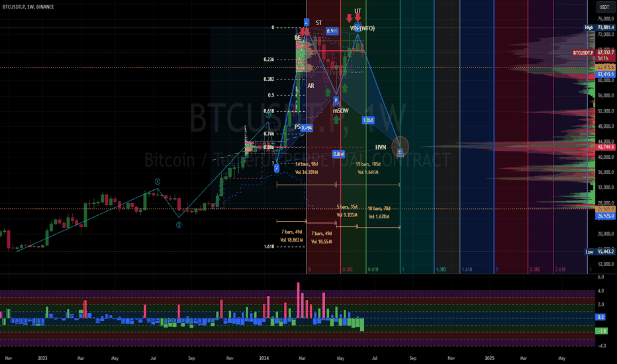Click the PS annotation label
Screen dimensions: 617x364
click(x=297, y=126)
